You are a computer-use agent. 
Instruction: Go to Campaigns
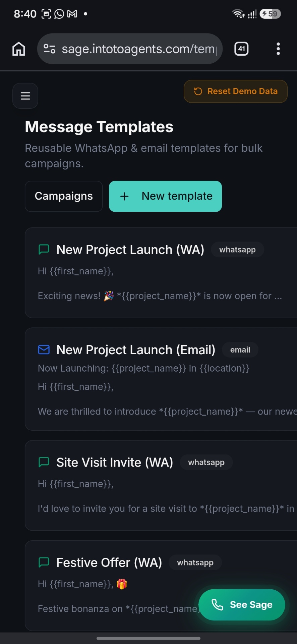(64, 196)
